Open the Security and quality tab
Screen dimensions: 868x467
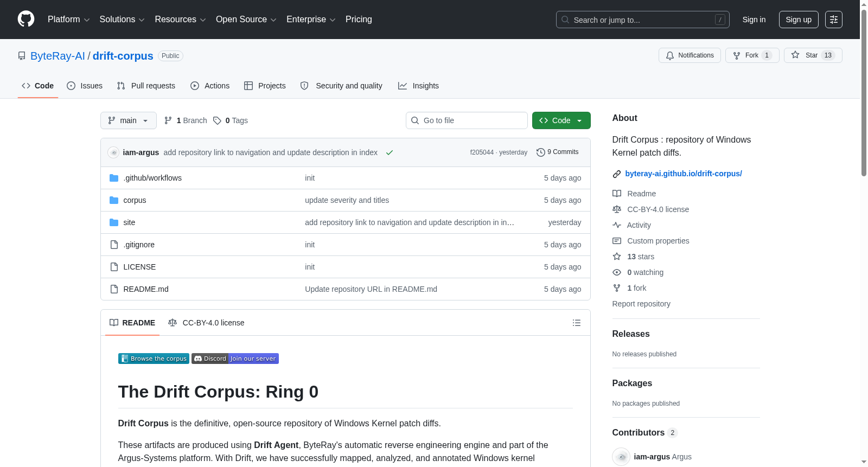341,86
